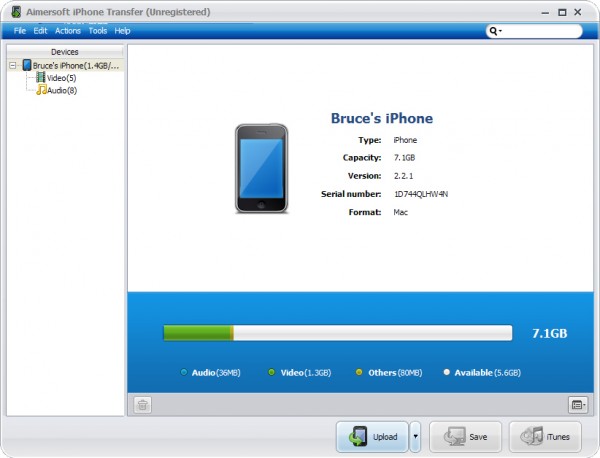
Task: Open the view mode list dropdown
Action: coord(578,405)
